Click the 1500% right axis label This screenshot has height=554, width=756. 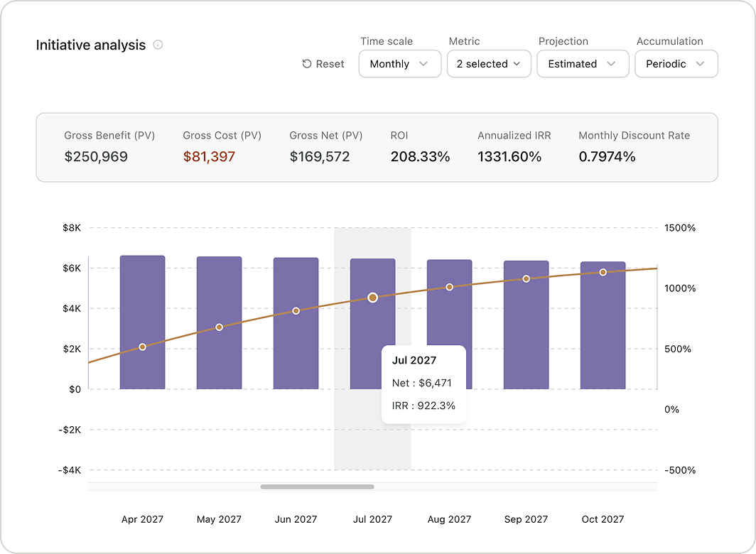[x=680, y=228]
